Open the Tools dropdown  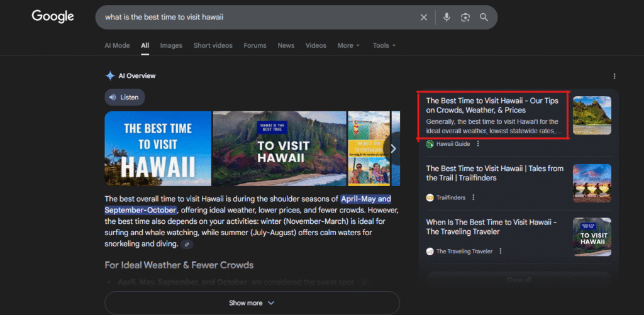384,46
